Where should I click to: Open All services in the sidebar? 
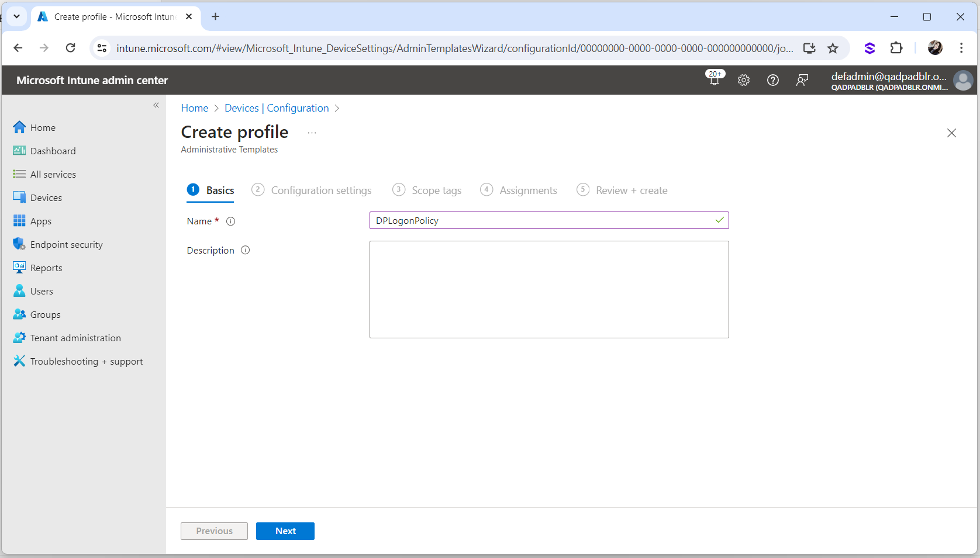(44, 174)
